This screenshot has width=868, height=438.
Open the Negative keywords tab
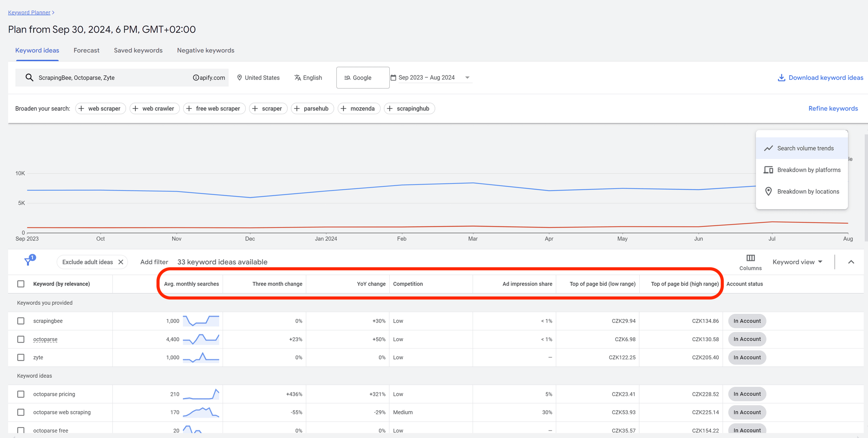pos(205,50)
